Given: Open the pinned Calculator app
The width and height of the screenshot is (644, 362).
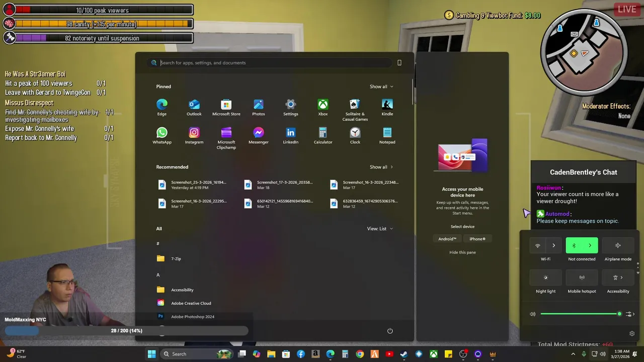Looking at the screenshot, I should point(323,136).
